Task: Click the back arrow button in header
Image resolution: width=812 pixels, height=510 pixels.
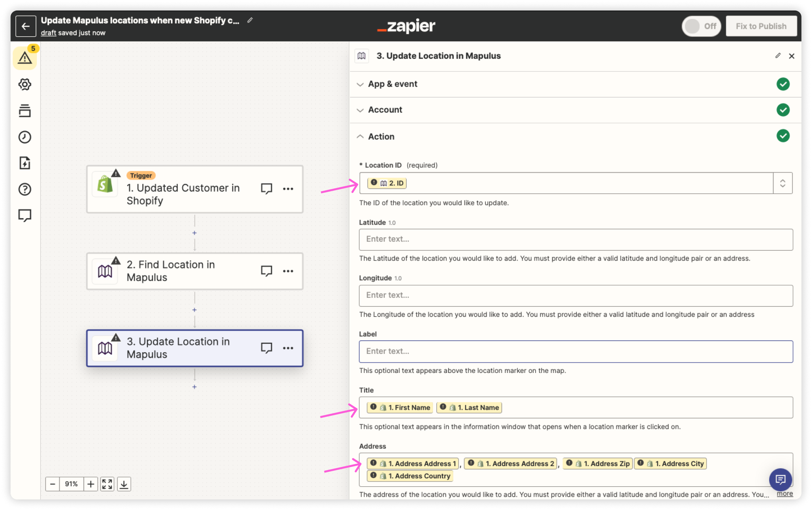Action: click(26, 26)
